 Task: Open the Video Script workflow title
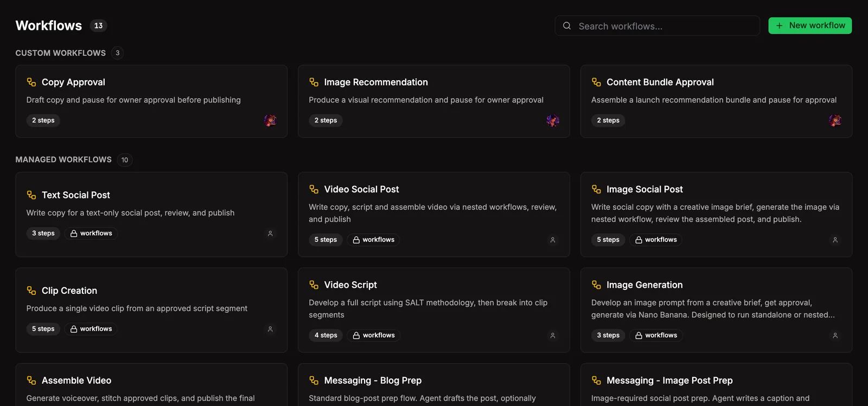coord(350,285)
